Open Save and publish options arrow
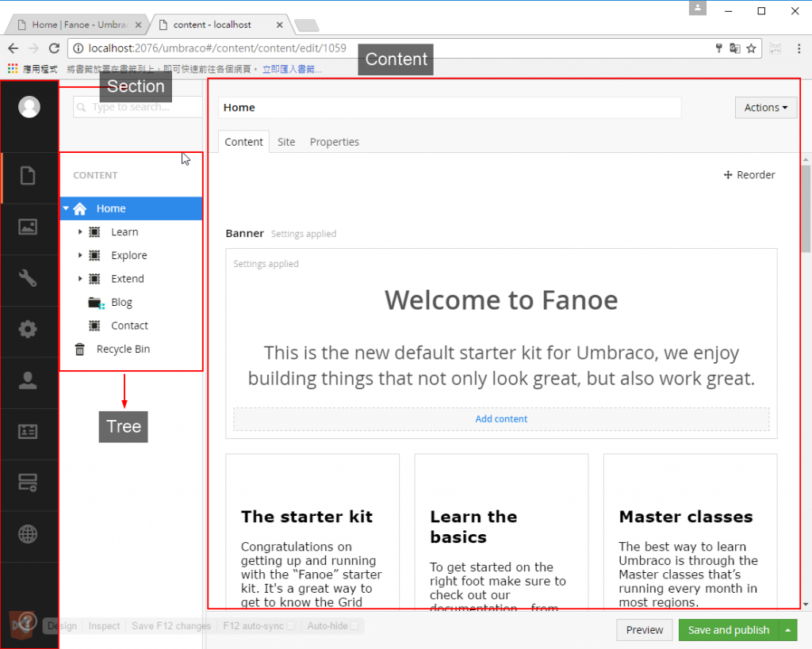The image size is (812, 649). (787, 630)
